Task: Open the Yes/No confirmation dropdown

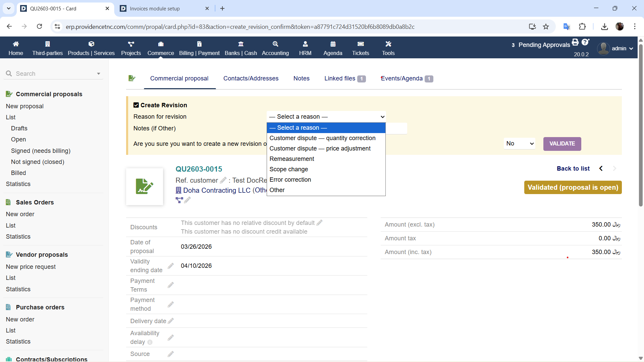Action: [x=520, y=143]
